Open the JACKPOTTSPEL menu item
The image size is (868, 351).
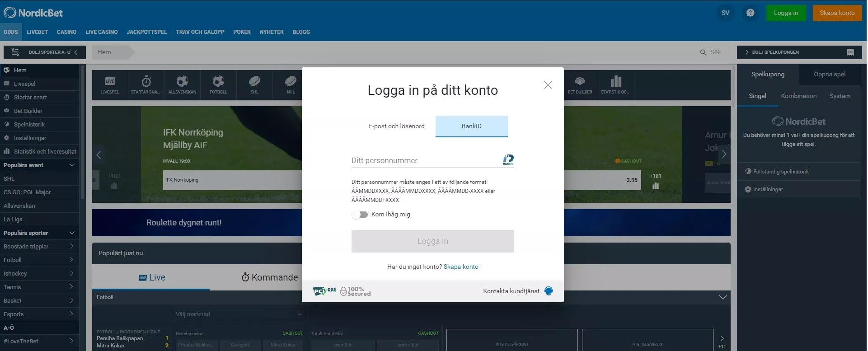point(147,32)
